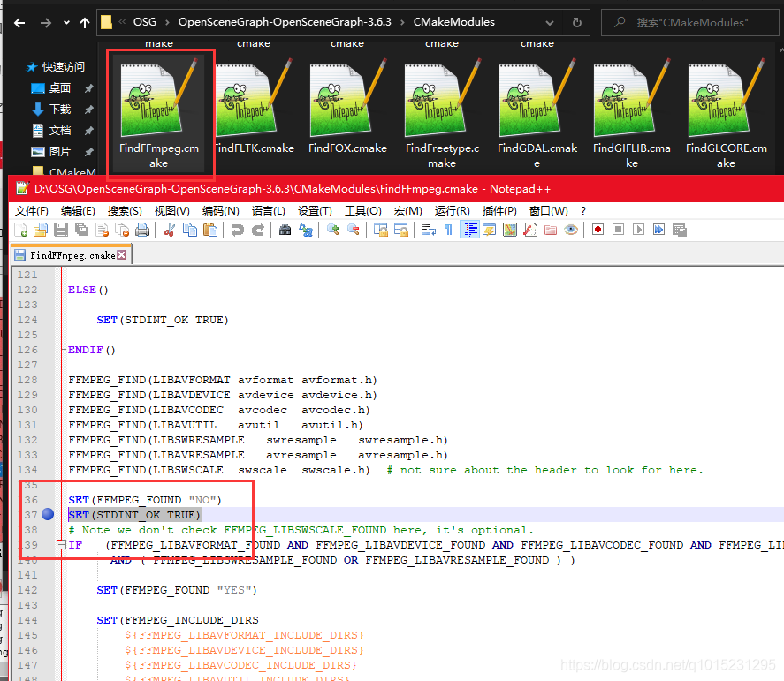
Task: Close the FindFFmpeg.cmake tab with red X
Action: tap(121, 255)
